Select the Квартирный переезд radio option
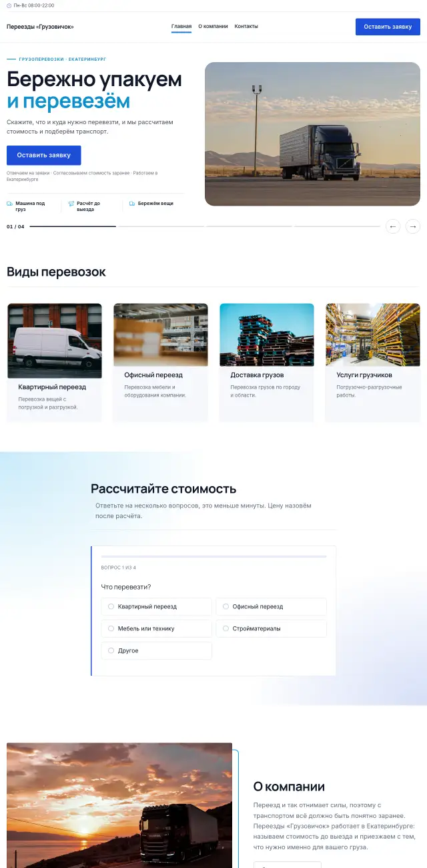 156,606
